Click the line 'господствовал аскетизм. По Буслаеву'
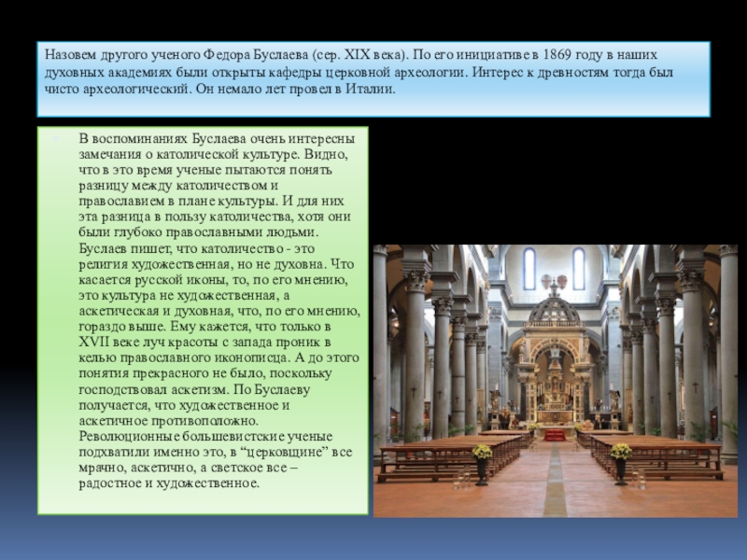 194,389
